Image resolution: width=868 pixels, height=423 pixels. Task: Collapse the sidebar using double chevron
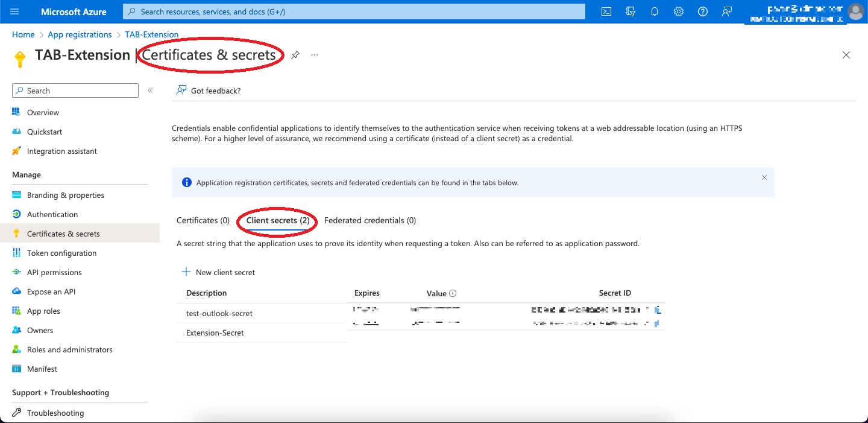point(150,91)
